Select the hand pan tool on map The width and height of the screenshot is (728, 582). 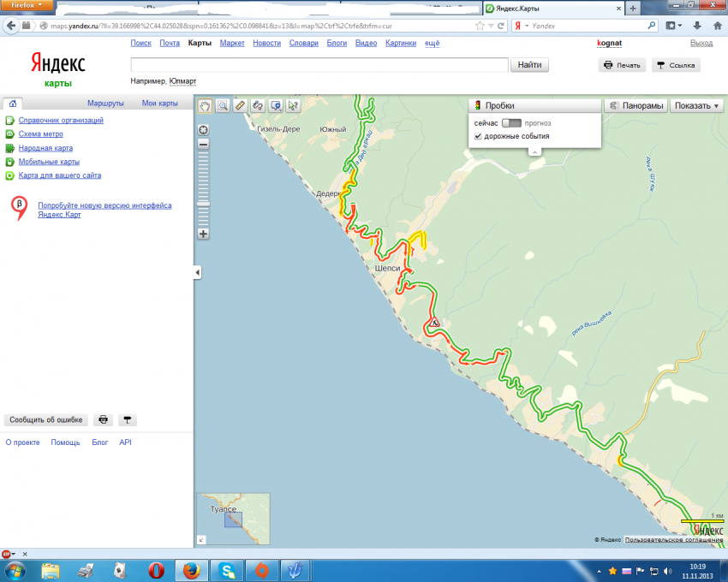(x=205, y=105)
